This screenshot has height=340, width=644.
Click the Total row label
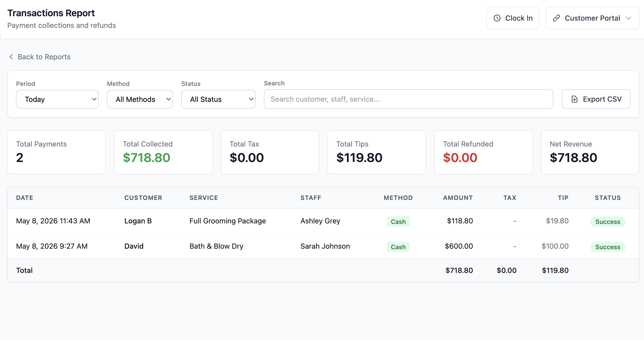(x=24, y=270)
